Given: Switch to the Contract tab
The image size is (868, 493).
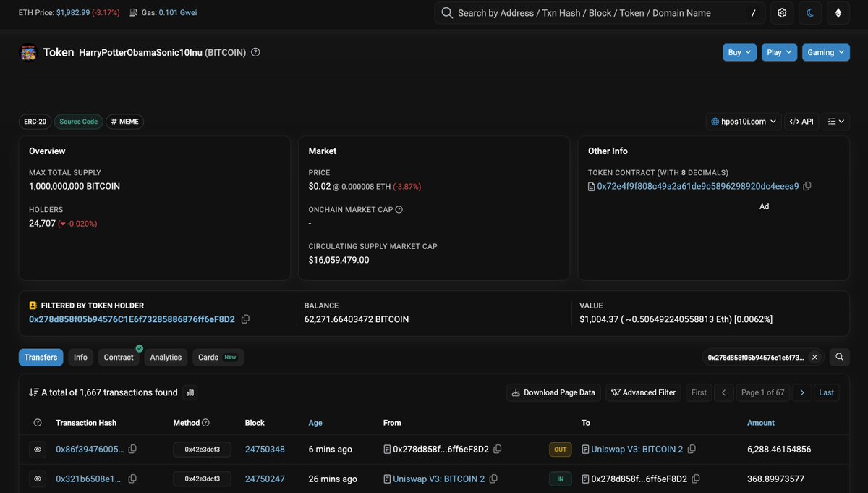Looking at the screenshot, I should [x=119, y=357].
